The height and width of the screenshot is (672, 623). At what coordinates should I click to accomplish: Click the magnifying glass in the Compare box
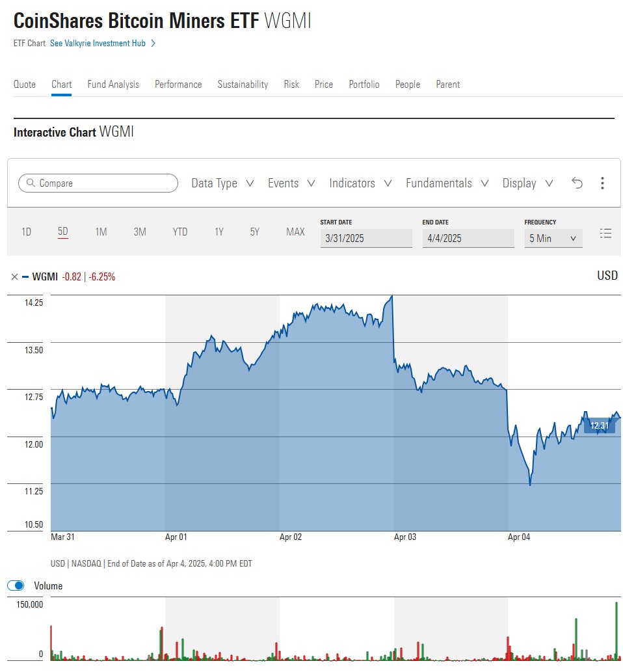pyautogui.click(x=31, y=183)
